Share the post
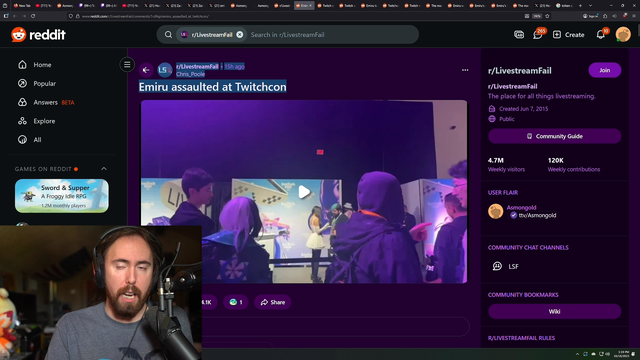Viewport: 640px width, 360px height. [x=273, y=302]
